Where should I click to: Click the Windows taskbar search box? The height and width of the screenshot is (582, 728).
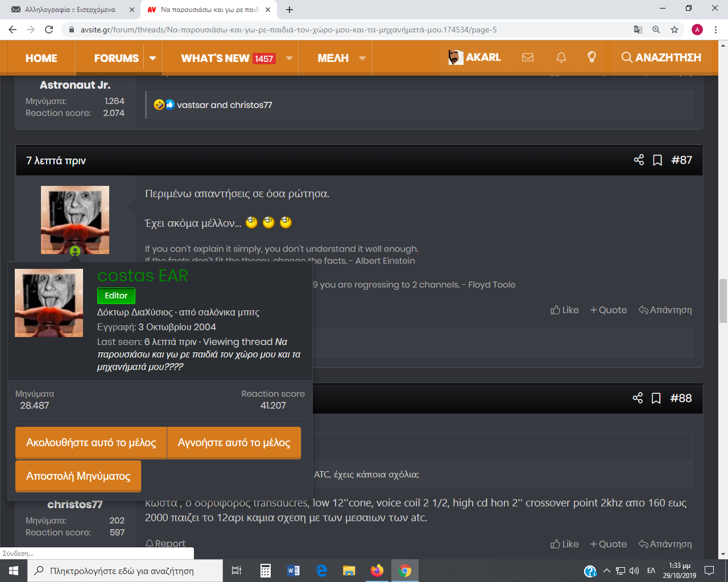click(125, 571)
